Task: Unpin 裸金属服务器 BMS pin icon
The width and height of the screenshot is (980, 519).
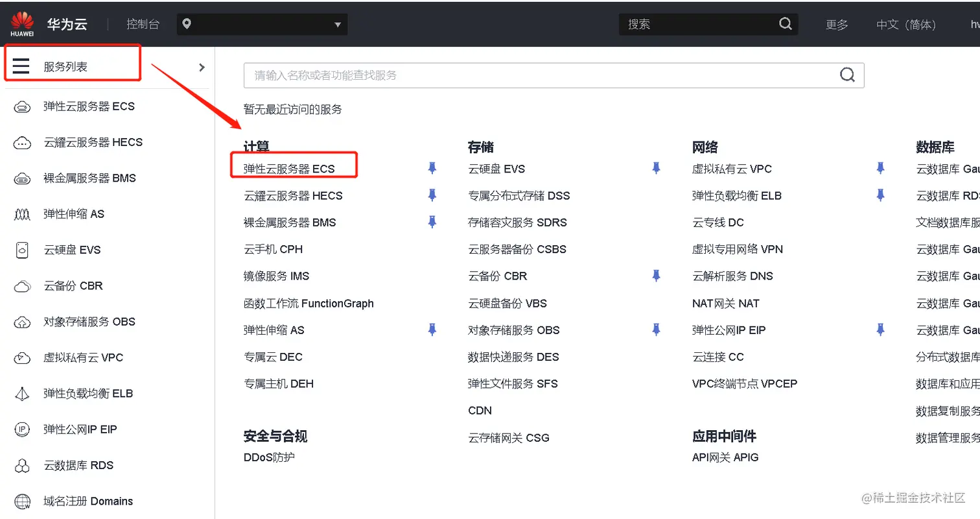Action: pos(432,221)
